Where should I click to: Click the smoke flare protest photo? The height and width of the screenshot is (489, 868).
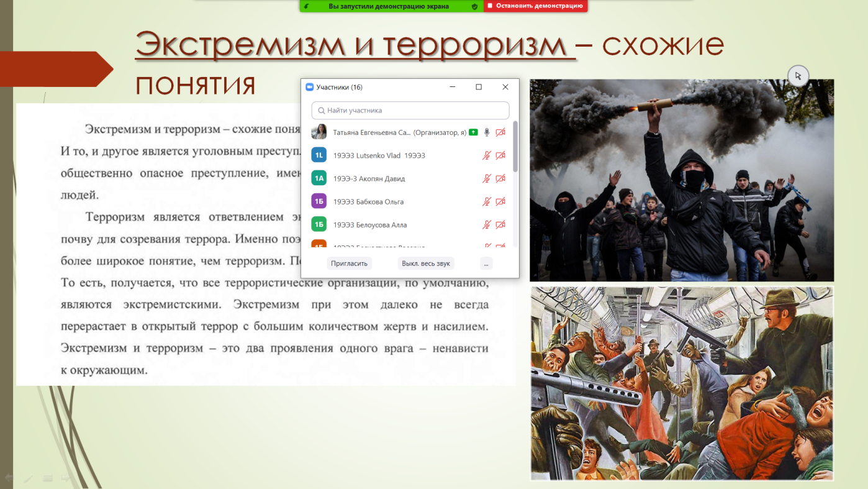(682, 180)
